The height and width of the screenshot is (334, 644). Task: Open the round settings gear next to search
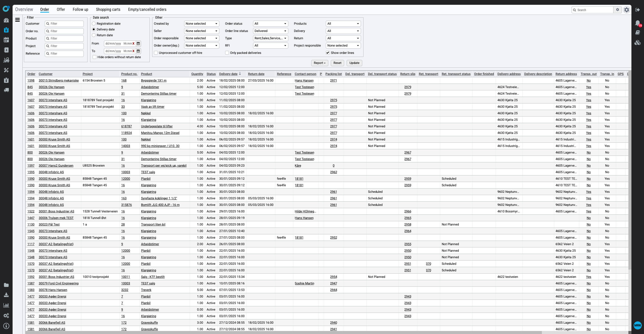coord(627,10)
